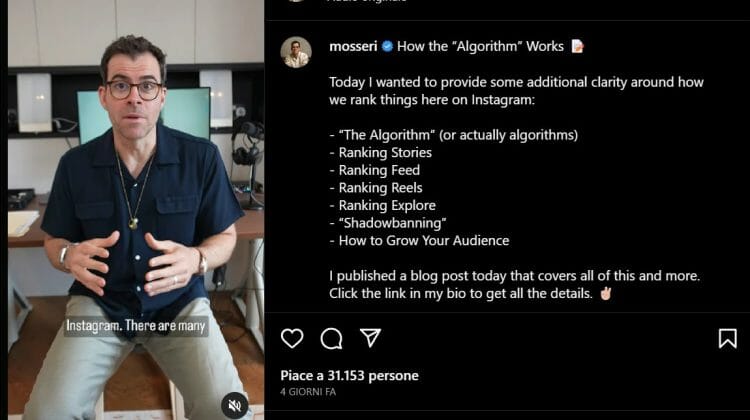View who liked: Piace a 31.153 persone
Screen dimensions: 750x420
click(x=349, y=376)
